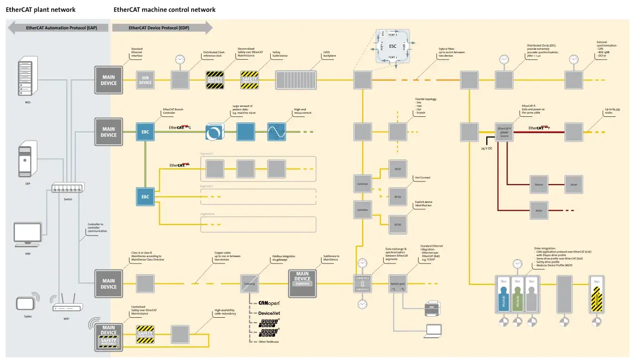Click the Gateway box
The width and height of the screenshot is (637, 364).
(x=250, y=283)
